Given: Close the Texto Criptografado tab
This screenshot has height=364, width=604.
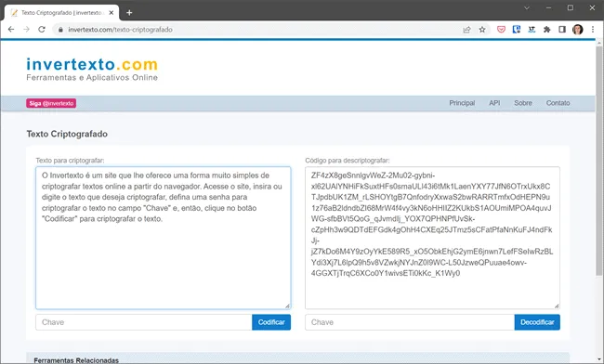Looking at the screenshot, I should point(112,13).
